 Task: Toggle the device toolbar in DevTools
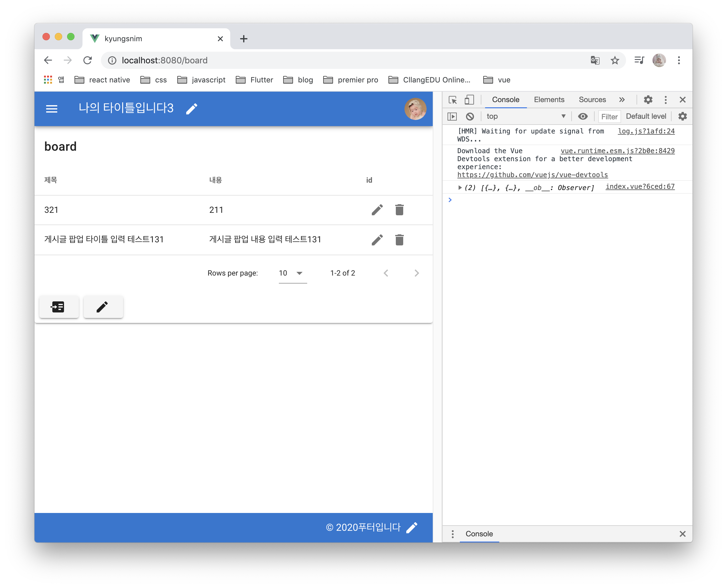click(469, 100)
